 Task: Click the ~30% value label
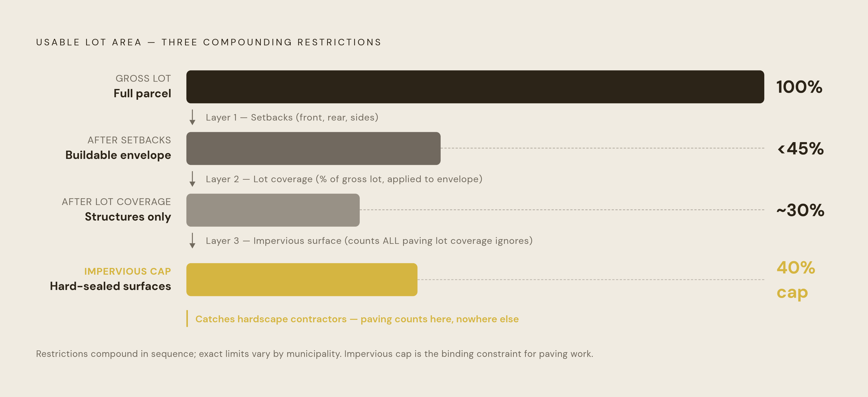click(801, 210)
